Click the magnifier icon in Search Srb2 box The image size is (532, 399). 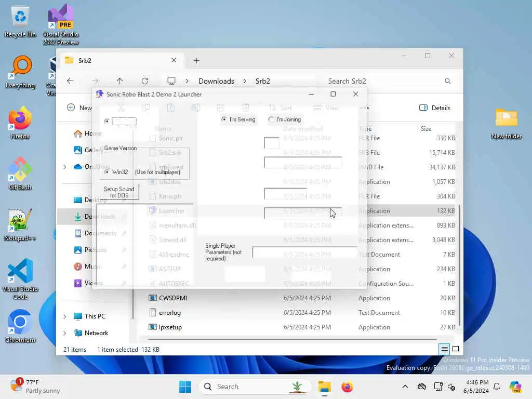coord(447,81)
